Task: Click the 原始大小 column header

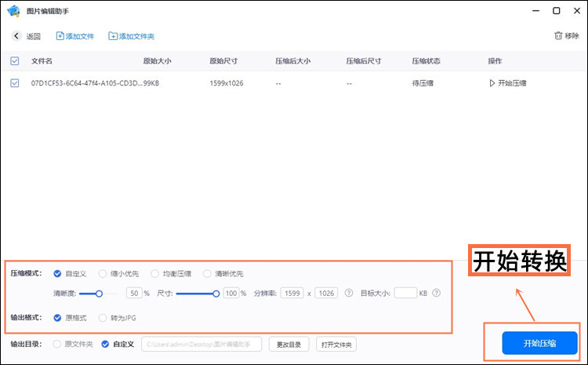Action: (157, 61)
